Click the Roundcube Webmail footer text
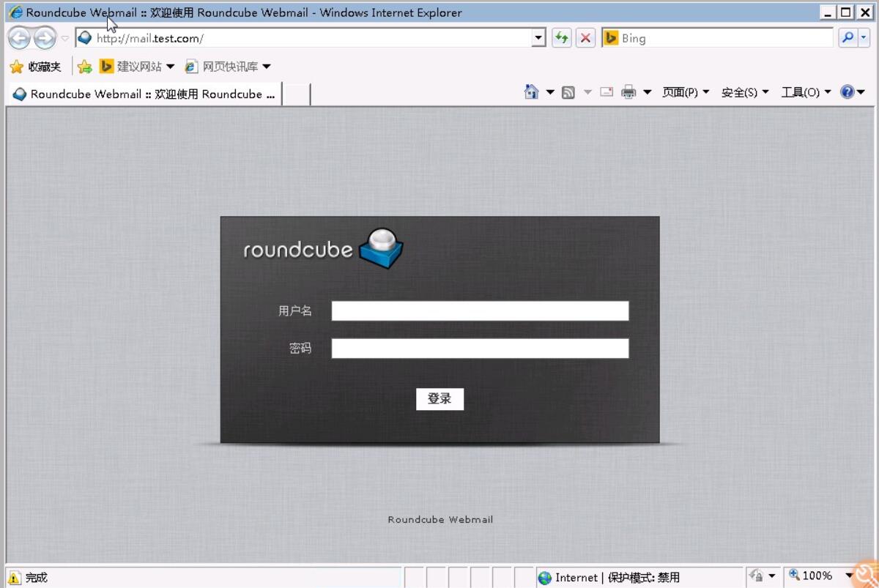The height and width of the screenshot is (588, 879). tap(440, 520)
